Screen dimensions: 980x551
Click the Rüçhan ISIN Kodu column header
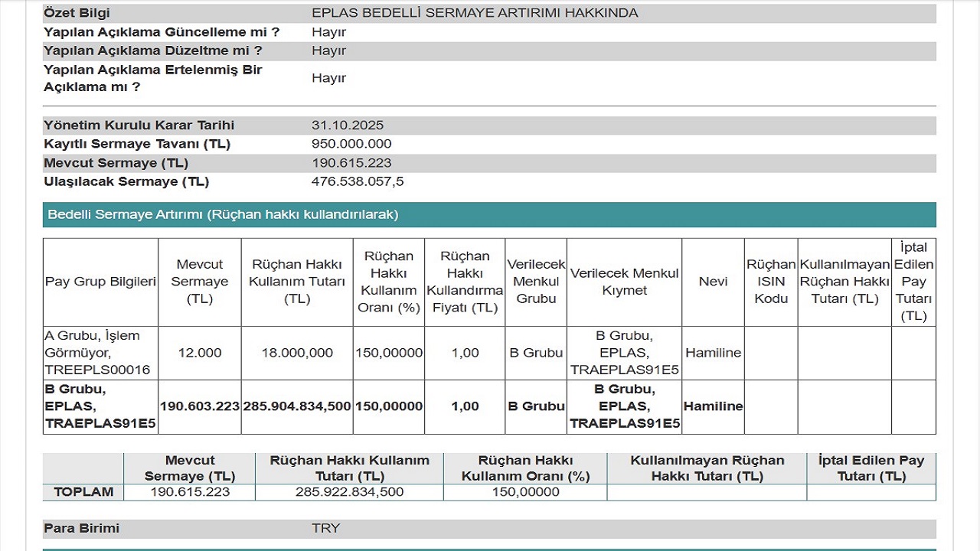click(x=770, y=282)
